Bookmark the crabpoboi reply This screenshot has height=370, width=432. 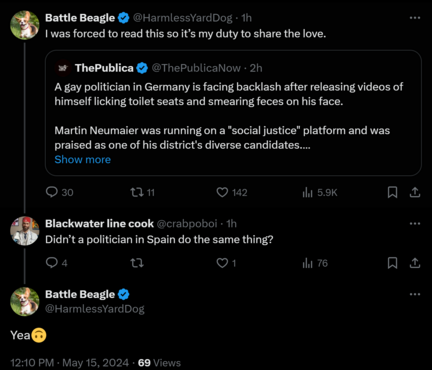pos(392,263)
